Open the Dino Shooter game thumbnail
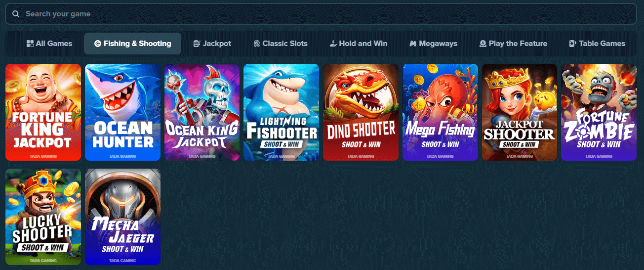 361,112
